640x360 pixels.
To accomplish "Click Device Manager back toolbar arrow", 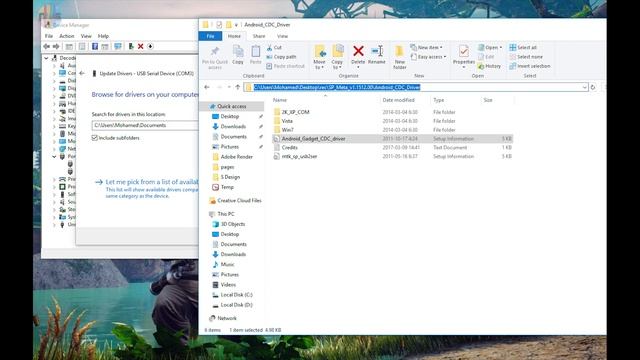I will point(47,47).
